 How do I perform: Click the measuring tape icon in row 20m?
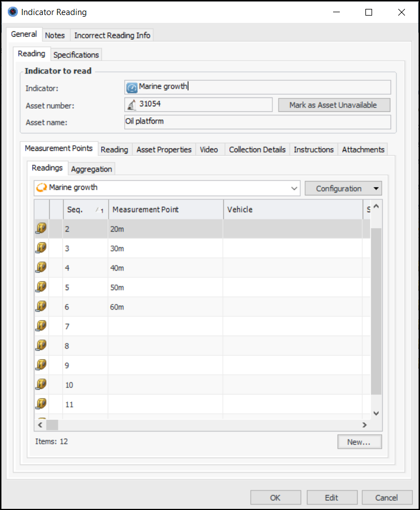pyautogui.click(x=41, y=228)
